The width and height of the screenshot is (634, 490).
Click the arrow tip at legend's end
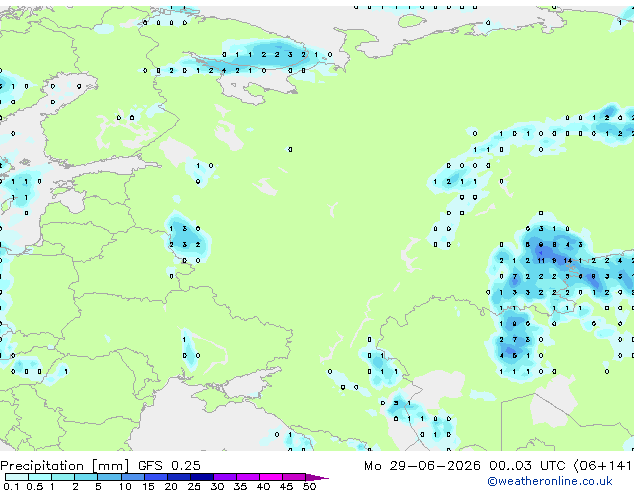pos(317,477)
